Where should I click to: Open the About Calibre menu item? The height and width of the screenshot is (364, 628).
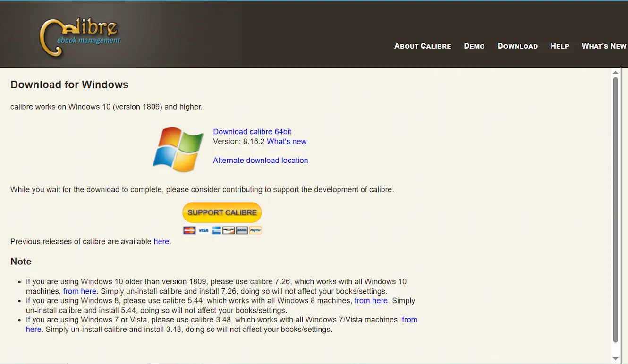click(x=423, y=46)
